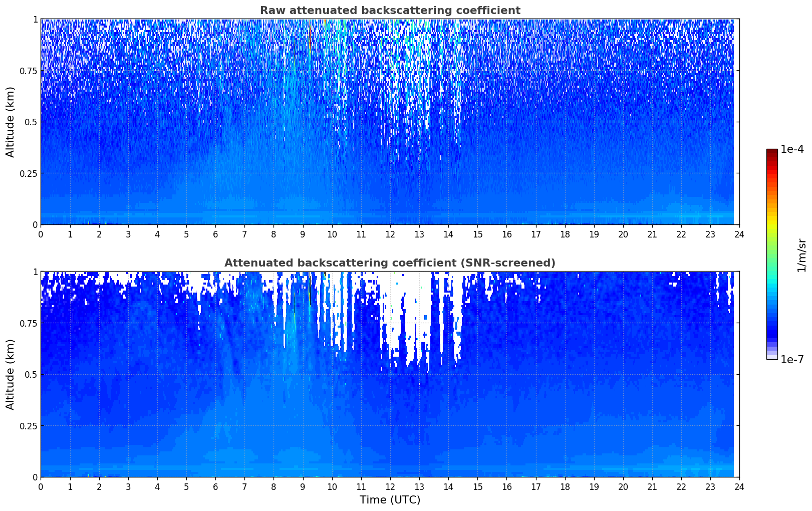Click the '0.5' altitude tick of the raw plot
This screenshot has height=511, width=812.
coord(32,122)
